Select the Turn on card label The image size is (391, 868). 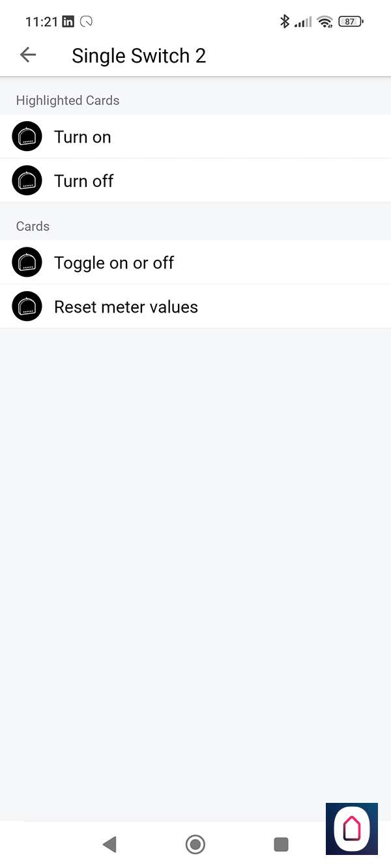pyautogui.click(x=83, y=137)
